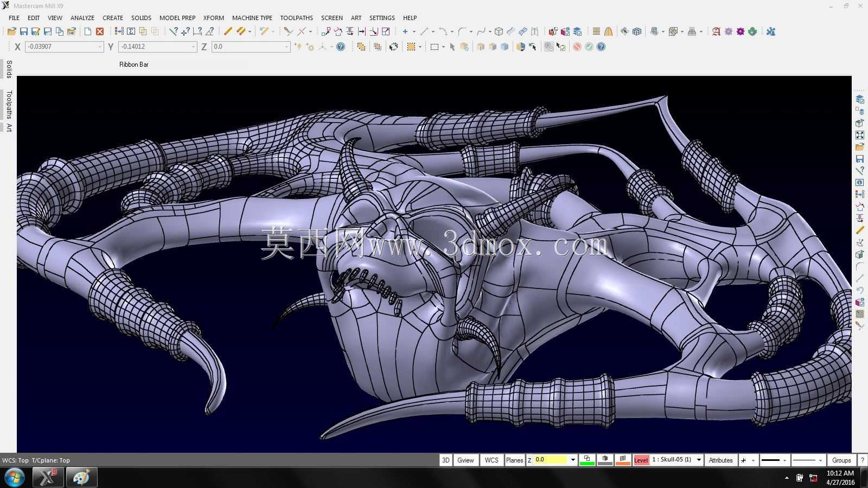Image resolution: width=868 pixels, height=488 pixels.
Task: Open Paint from the taskbar
Action: click(81, 478)
